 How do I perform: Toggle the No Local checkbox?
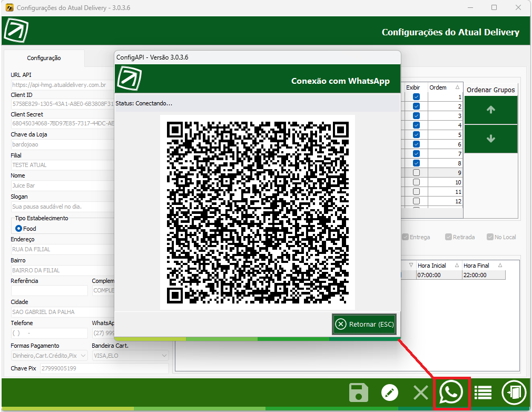[x=489, y=237]
